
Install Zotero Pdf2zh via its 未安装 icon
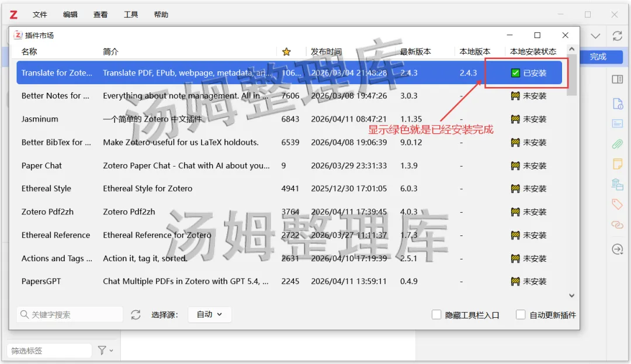tap(515, 212)
